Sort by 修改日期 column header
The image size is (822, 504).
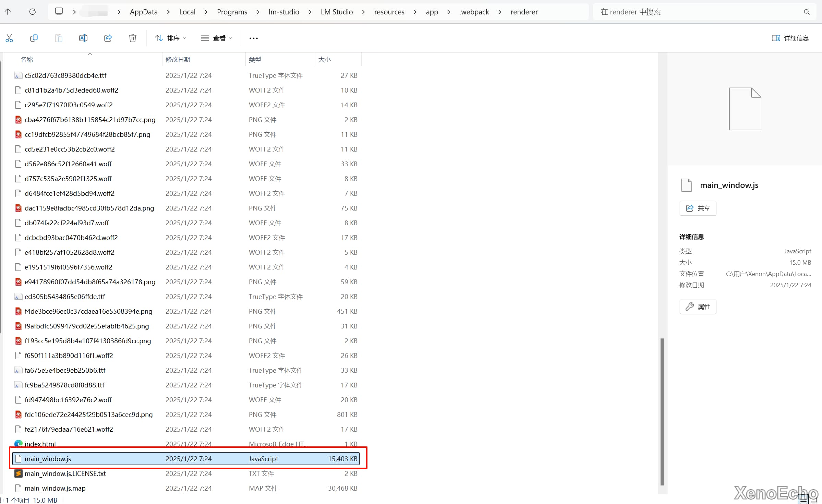coord(178,59)
